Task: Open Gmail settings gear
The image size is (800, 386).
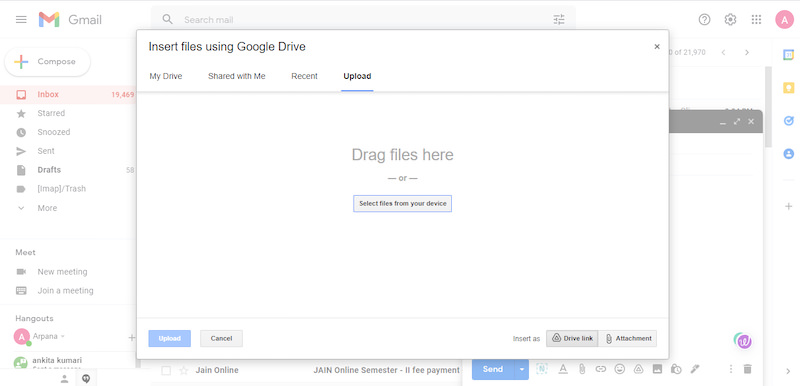Action: coord(730,19)
